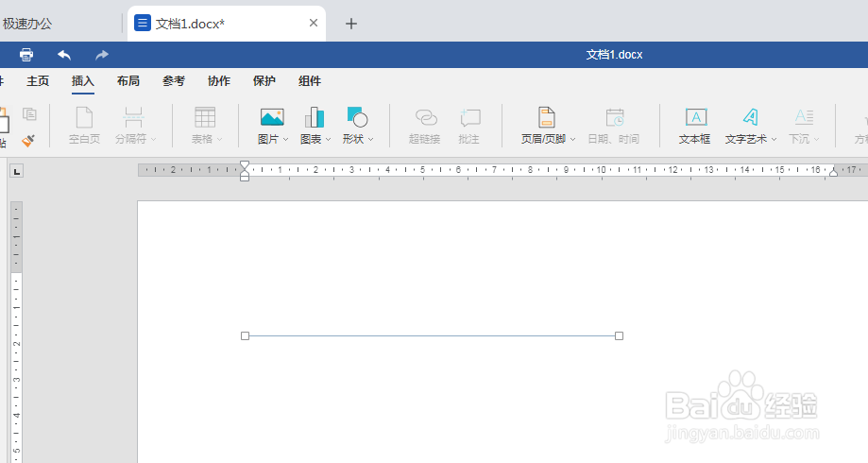Click the tab stop selector at the ruler corner

pyautogui.click(x=17, y=171)
